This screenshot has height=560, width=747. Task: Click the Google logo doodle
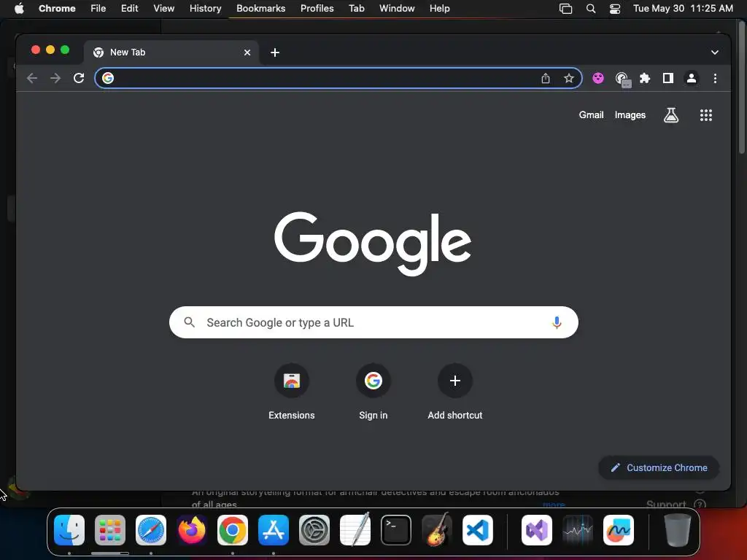pos(373,244)
